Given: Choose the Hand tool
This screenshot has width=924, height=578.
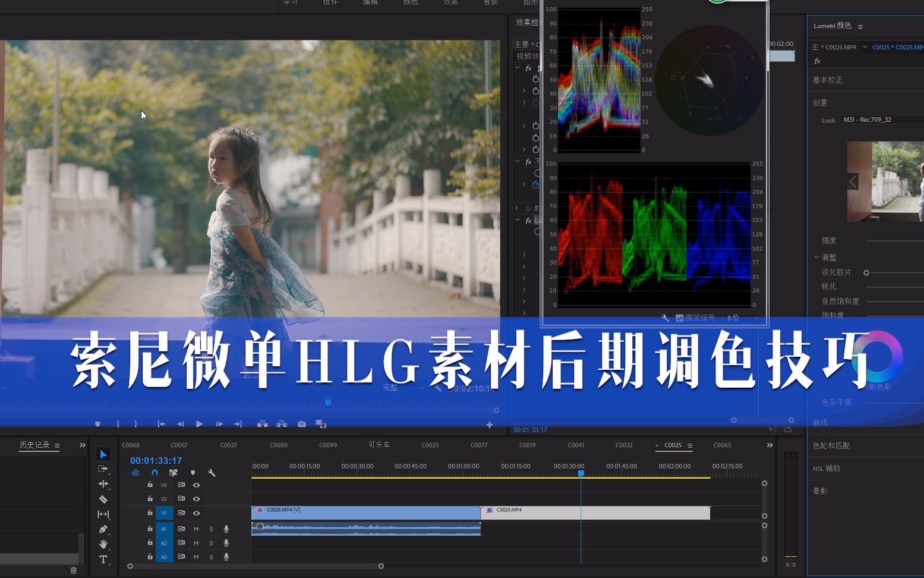Looking at the screenshot, I should 103,543.
